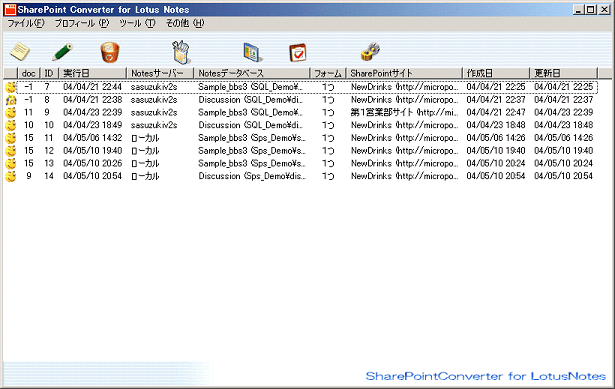
Task: Open the その他(H) menu
Action: point(185,24)
